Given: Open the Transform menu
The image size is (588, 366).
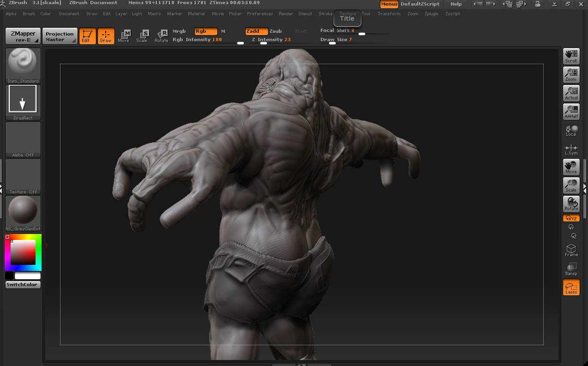Looking at the screenshot, I should (x=389, y=14).
